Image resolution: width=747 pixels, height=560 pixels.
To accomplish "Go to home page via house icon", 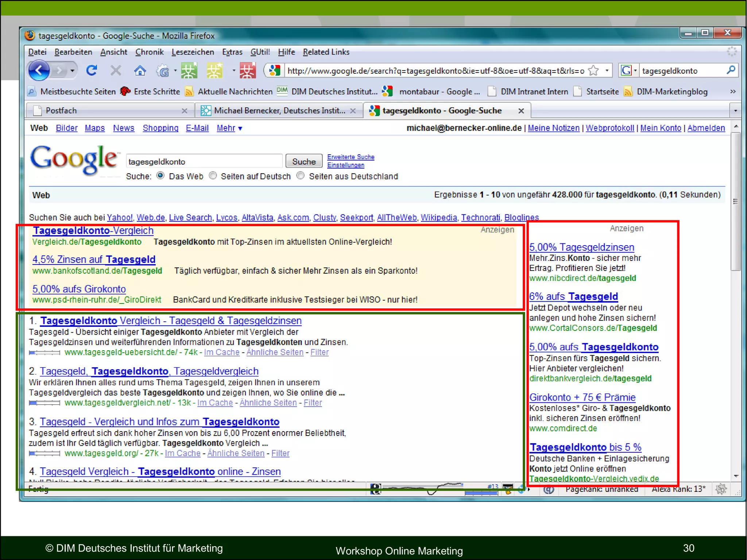I will point(140,70).
